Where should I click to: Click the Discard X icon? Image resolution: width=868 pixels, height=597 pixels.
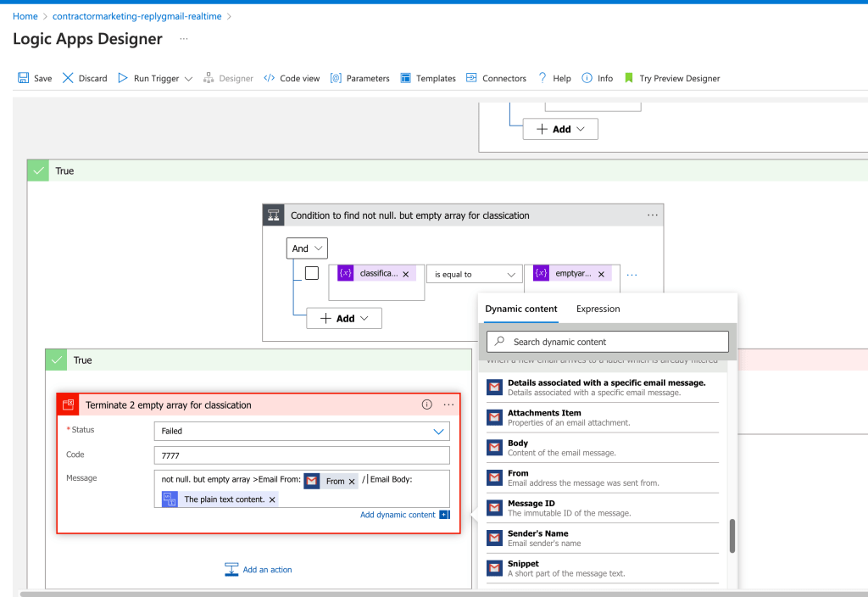[x=68, y=78]
